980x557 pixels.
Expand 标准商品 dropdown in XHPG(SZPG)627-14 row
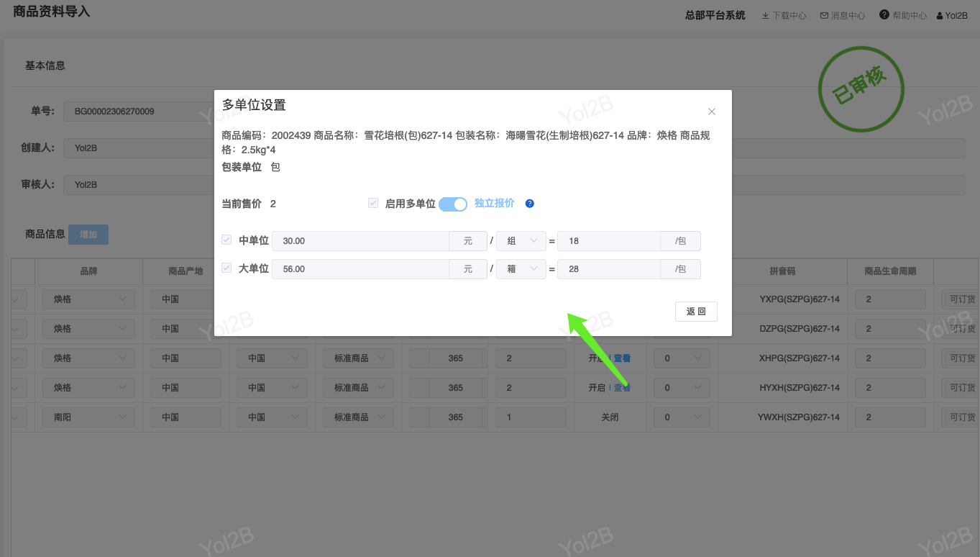coord(358,358)
